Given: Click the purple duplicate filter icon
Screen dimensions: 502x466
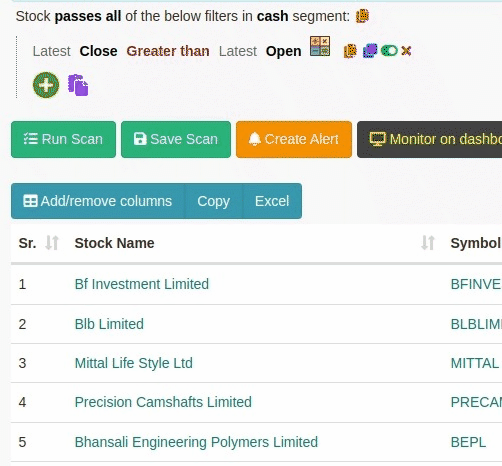Looking at the screenshot, I should pos(370,51).
